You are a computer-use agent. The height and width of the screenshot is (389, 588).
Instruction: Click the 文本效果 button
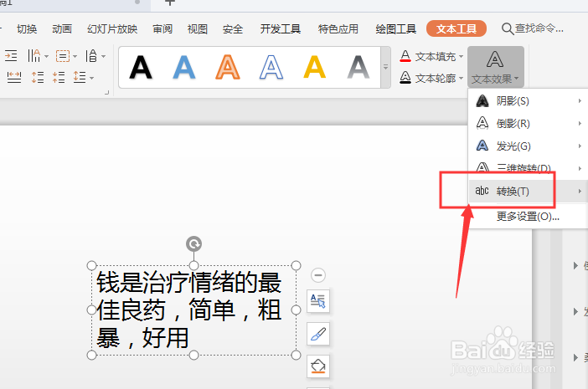pyautogui.click(x=495, y=67)
